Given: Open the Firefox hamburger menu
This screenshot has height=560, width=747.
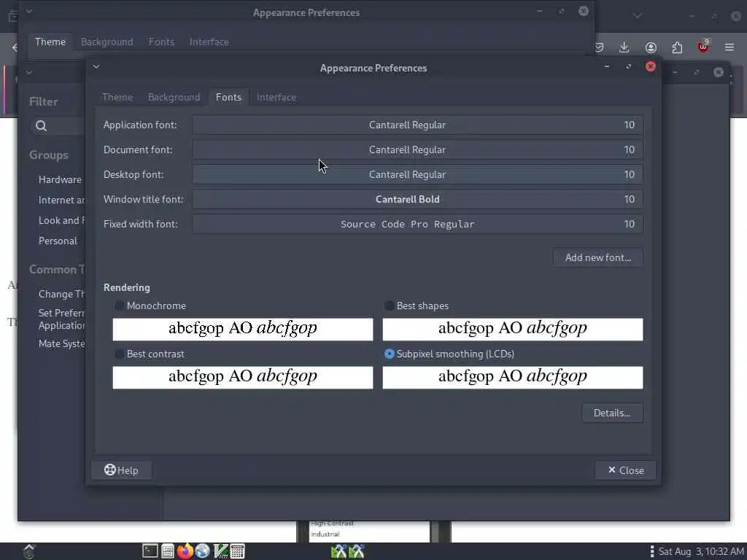Looking at the screenshot, I should pyautogui.click(x=729, y=47).
